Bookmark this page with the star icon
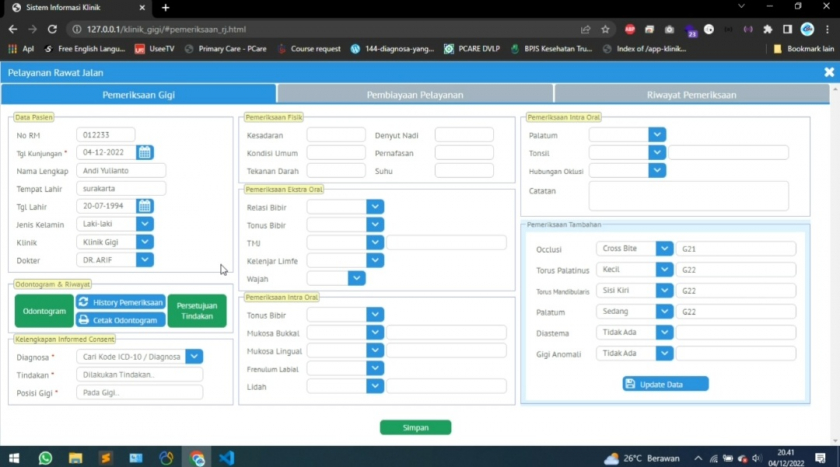This screenshot has height=467, width=840. (x=605, y=30)
